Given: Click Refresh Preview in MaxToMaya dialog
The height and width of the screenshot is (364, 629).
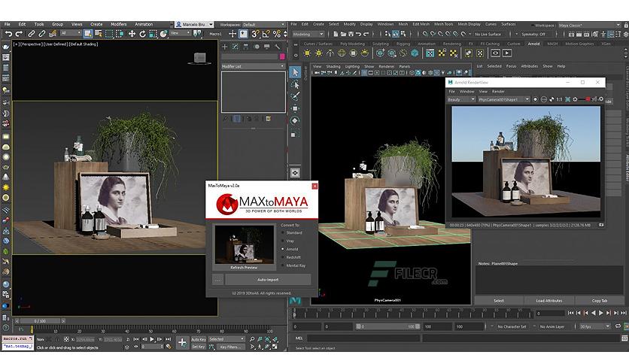Looking at the screenshot, I should 244,268.
